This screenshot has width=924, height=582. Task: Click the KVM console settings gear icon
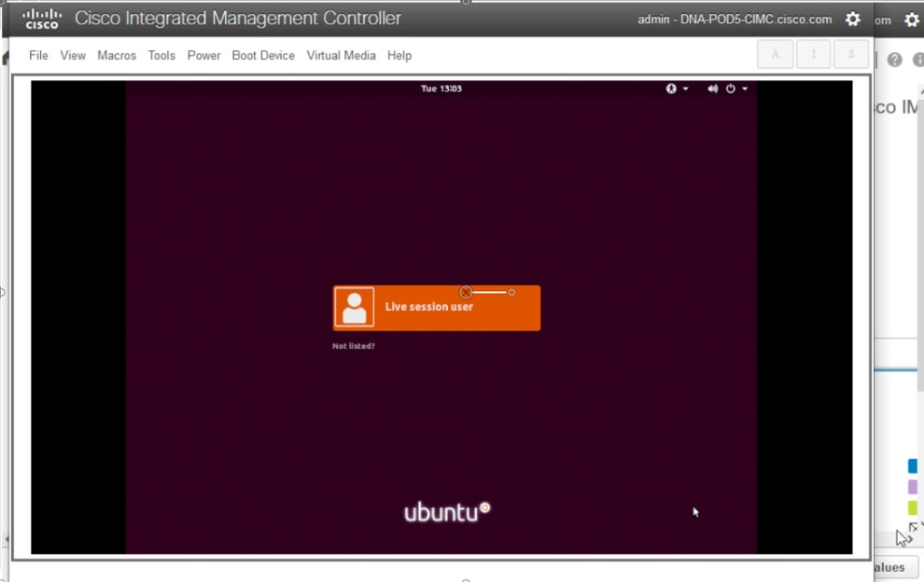[x=853, y=20]
